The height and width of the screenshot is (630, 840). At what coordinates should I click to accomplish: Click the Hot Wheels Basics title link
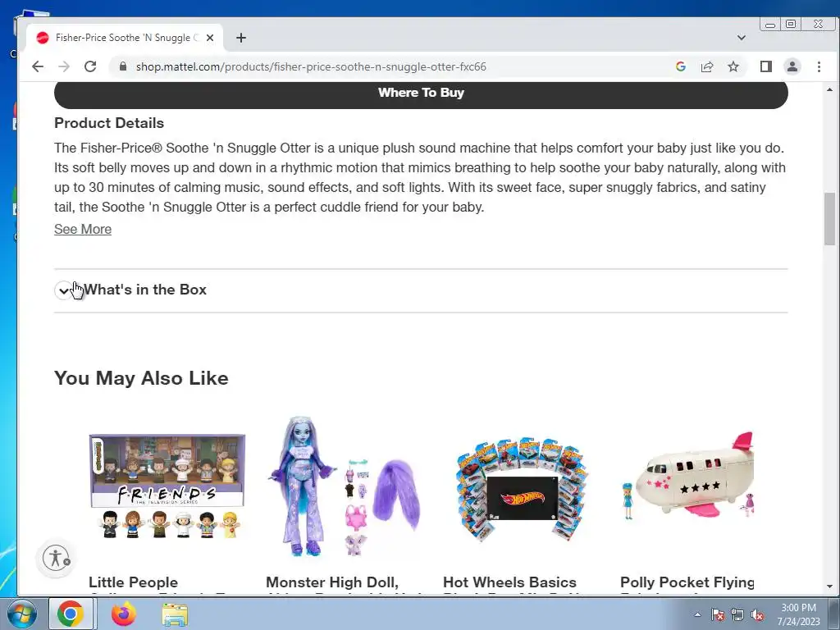click(509, 583)
